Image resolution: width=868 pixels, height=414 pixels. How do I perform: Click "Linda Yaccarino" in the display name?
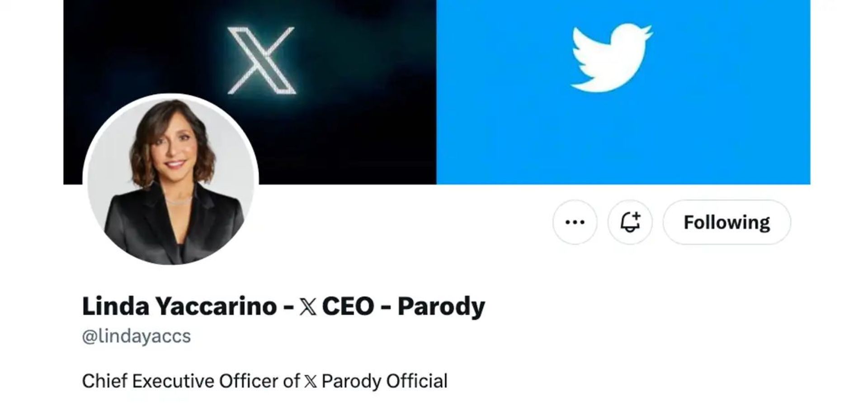click(x=179, y=306)
